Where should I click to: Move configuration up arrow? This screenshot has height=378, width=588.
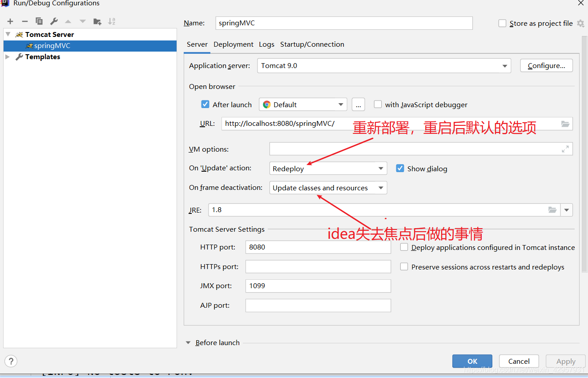tap(68, 21)
